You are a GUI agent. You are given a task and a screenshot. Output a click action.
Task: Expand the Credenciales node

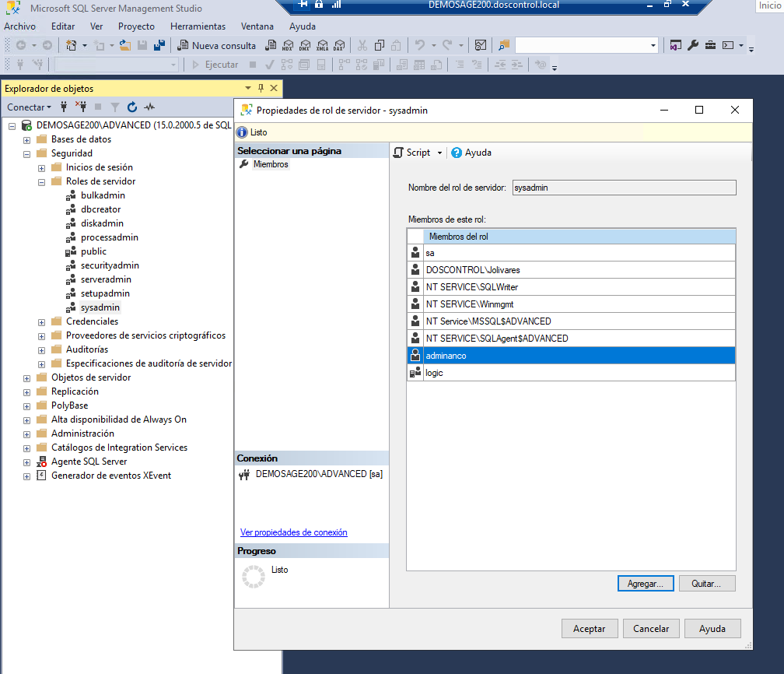(41, 322)
